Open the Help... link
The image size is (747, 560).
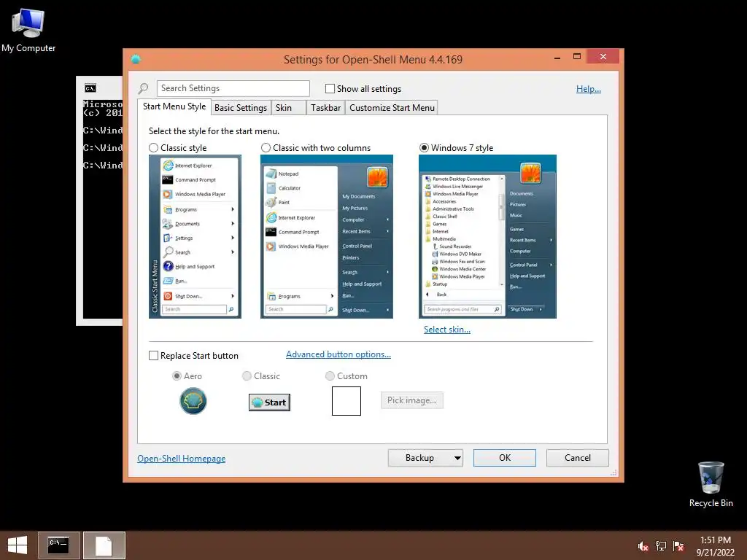[x=589, y=89]
